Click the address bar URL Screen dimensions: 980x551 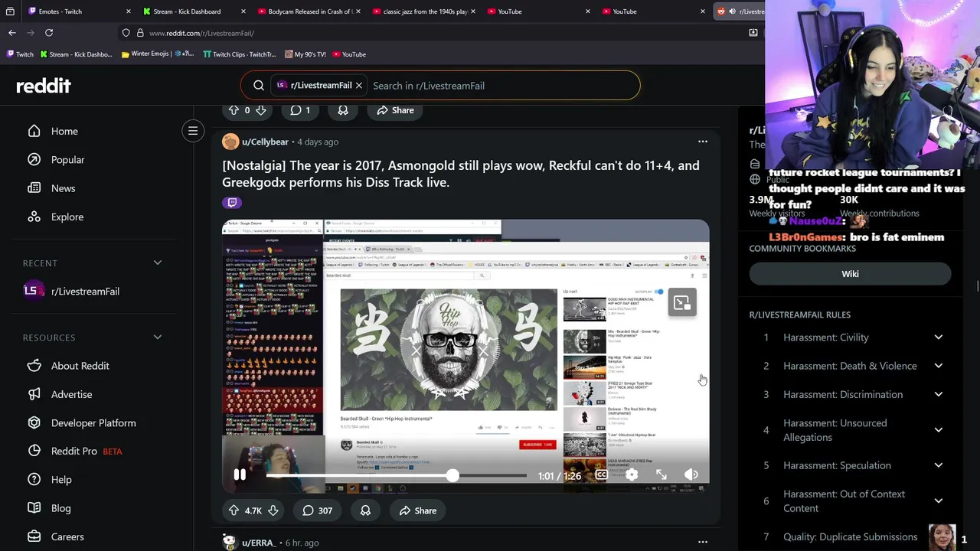point(201,33)
